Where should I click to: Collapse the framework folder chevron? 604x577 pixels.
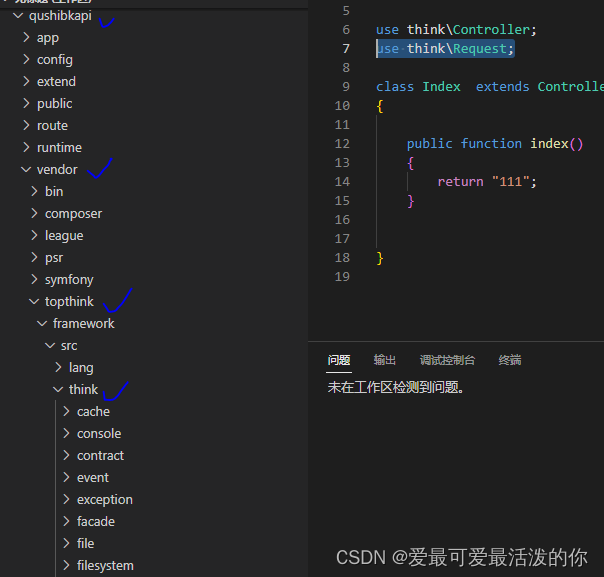click(x=42, y=324)
